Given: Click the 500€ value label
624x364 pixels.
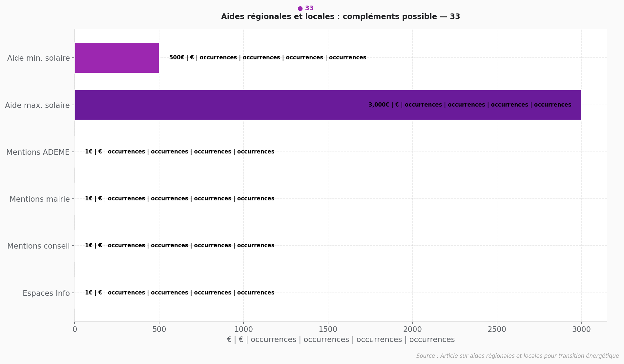Looking at the screenshot, I should point(267,58).
